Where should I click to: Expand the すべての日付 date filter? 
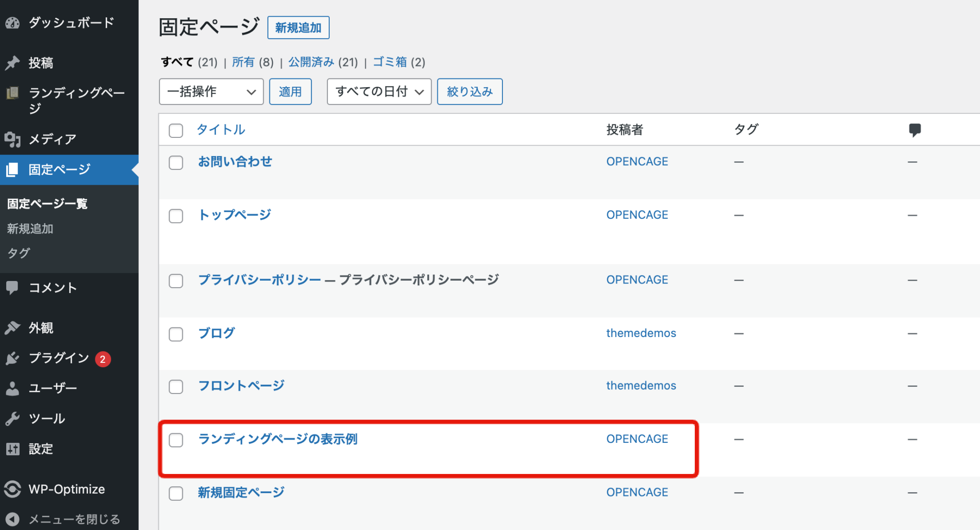pyautogui.click(x=379, y=91)
